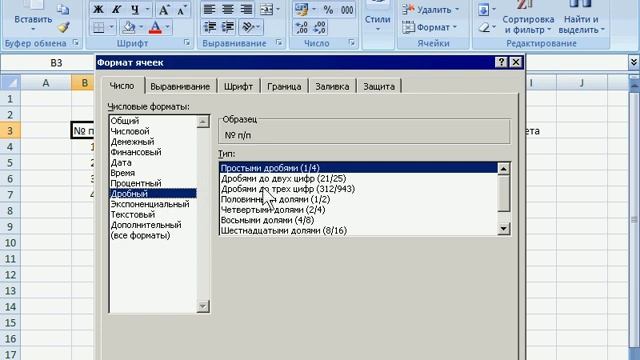Align text right in ribbon

tap(246, 9)
